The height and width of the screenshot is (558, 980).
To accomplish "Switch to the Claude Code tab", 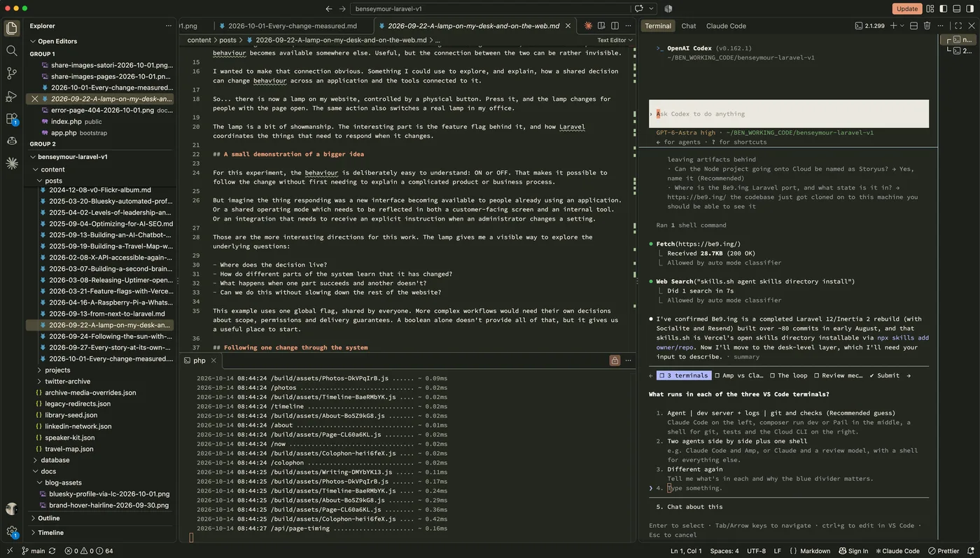I will coord(727,26).
